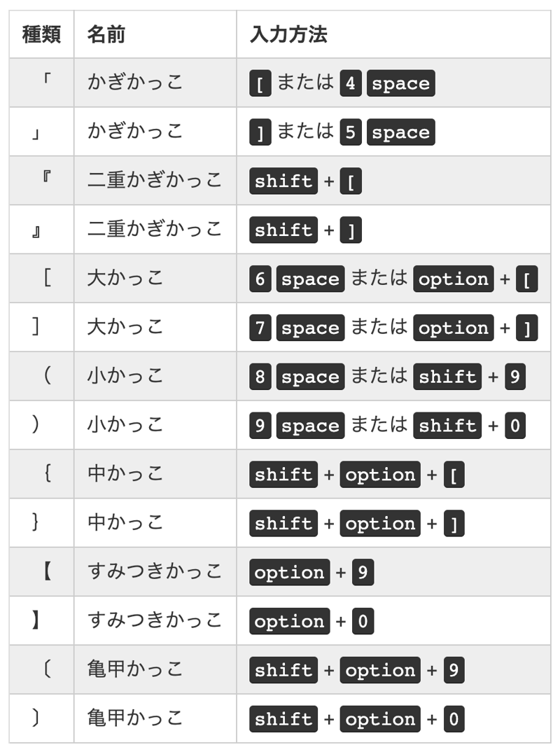The height and width of the screenshot is (752, 560).
Task: Click the 8 key badge for （
Action: point(260,377)
